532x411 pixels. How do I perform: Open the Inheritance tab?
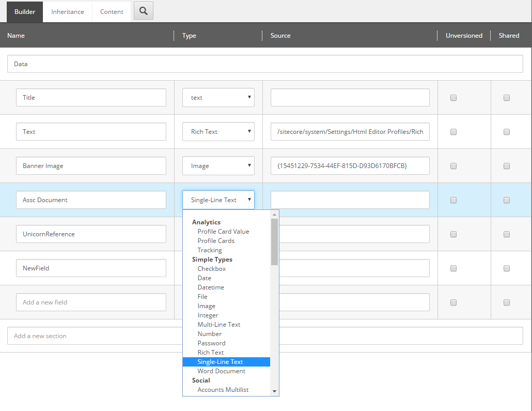pyautogui.click(x=68, y=12)
